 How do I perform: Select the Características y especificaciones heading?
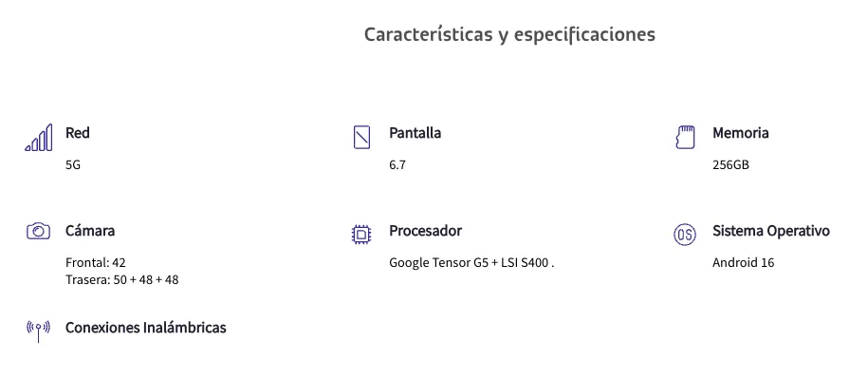tap(509, 35)
